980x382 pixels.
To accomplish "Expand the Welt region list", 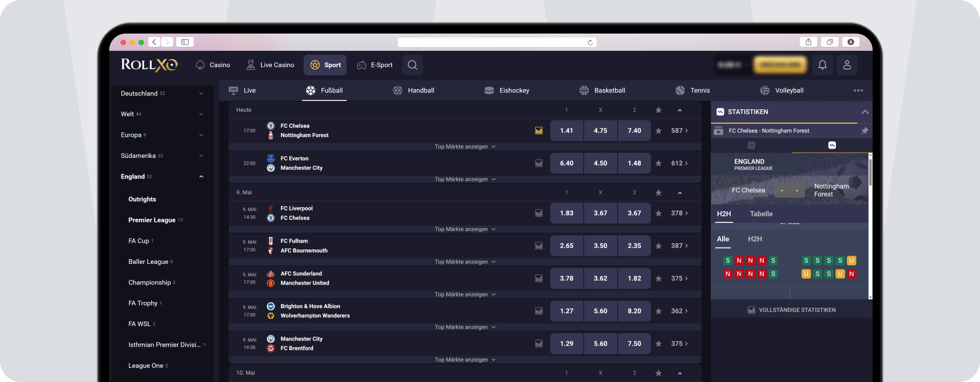I will point(201,114).
